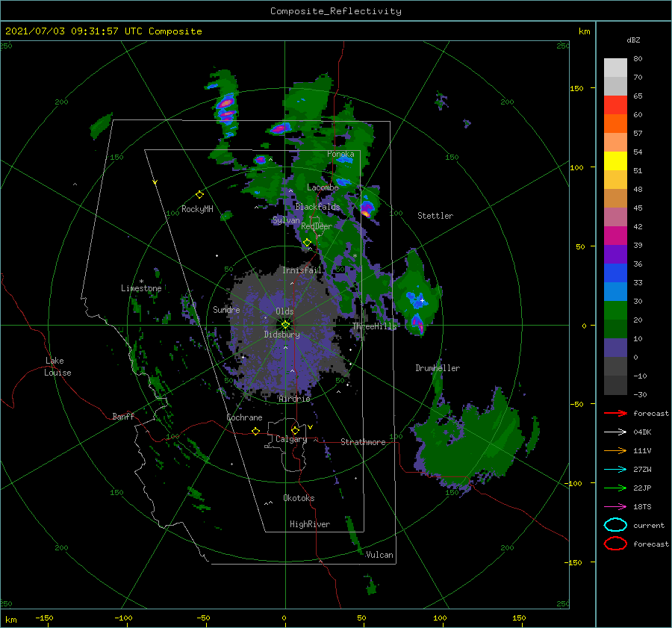Click the Banff label
The height and width of the screenshot is (628, 672).
tap(123, 416)
